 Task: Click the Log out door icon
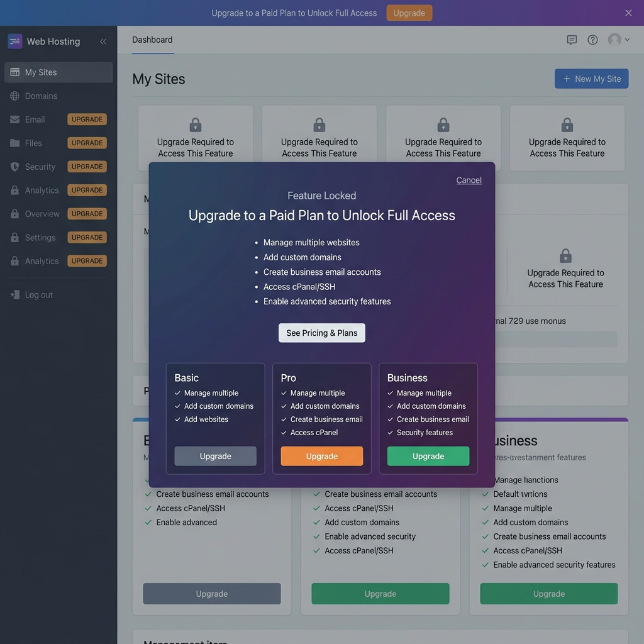pyautogui.click(x=15, y=295)
